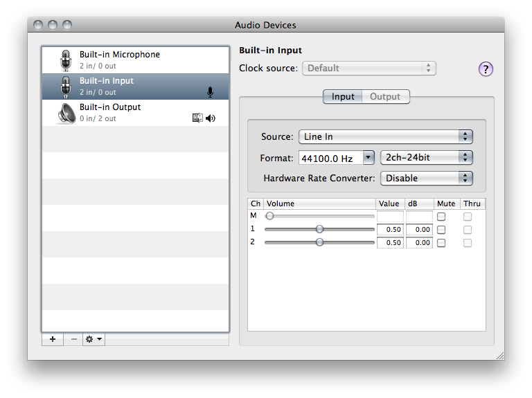The width and height of the screenshot is (532, 398).
Task: Click the channel 1 volume slider knob
Action: point(319,229)
